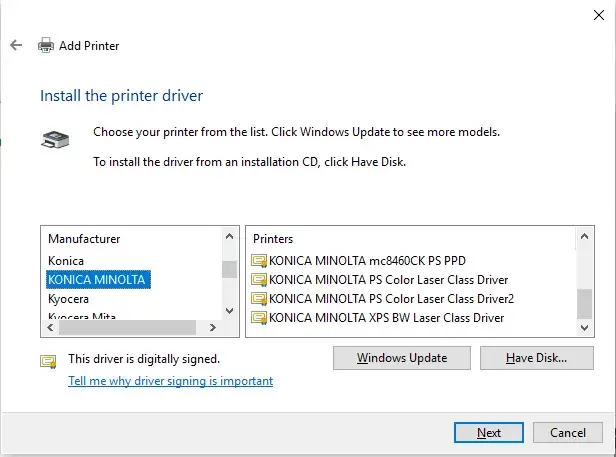Viewport: 616px width, 457px height.
Task: Click the Add Printer title icon
Action: click(46, 45)
